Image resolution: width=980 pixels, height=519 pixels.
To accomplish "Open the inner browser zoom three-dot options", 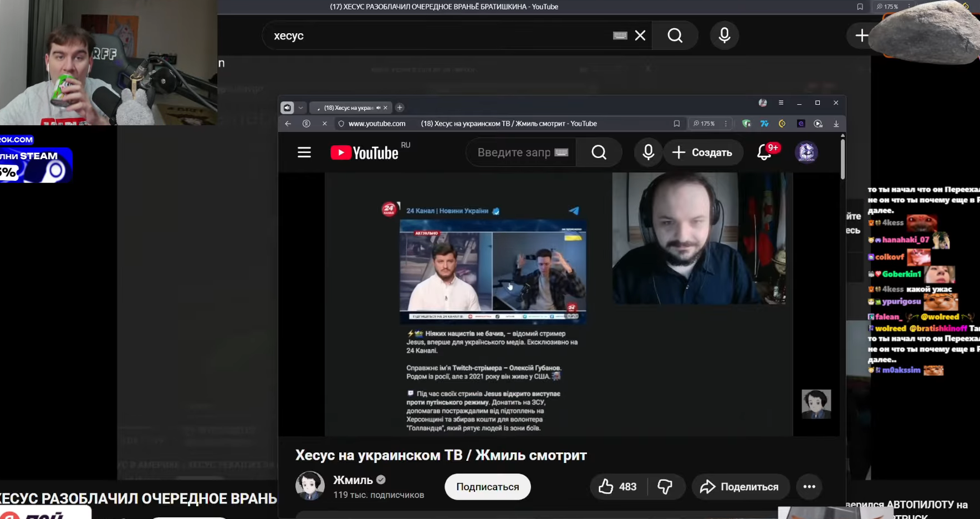I will click(x=726, y=124).
